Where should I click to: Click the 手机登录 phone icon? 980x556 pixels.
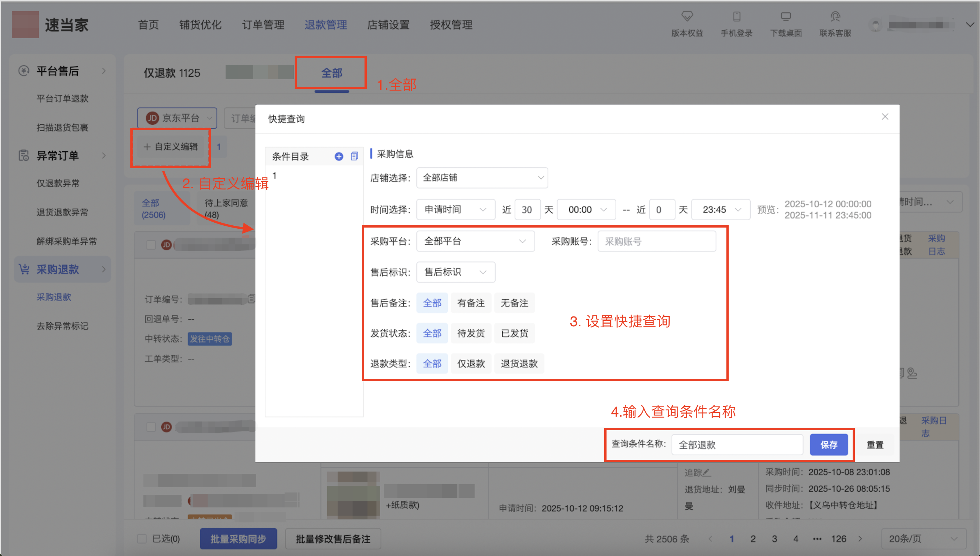(736, 16)
